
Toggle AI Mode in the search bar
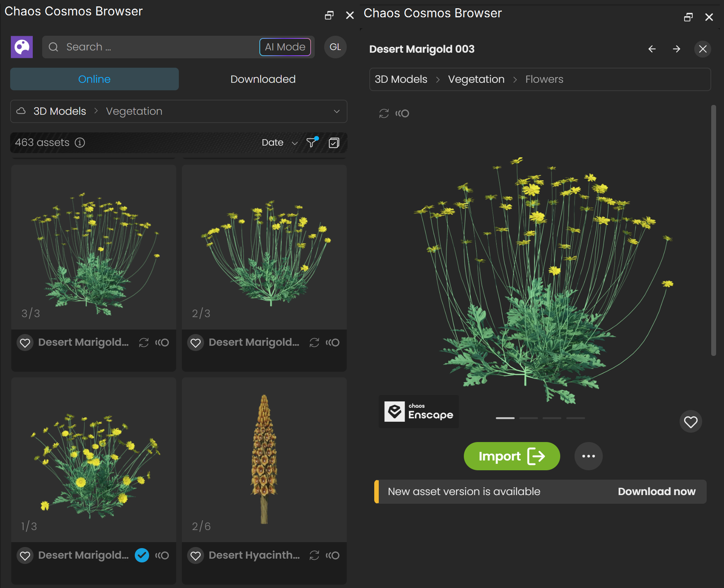pyautogui.click(x=285, y=47)
